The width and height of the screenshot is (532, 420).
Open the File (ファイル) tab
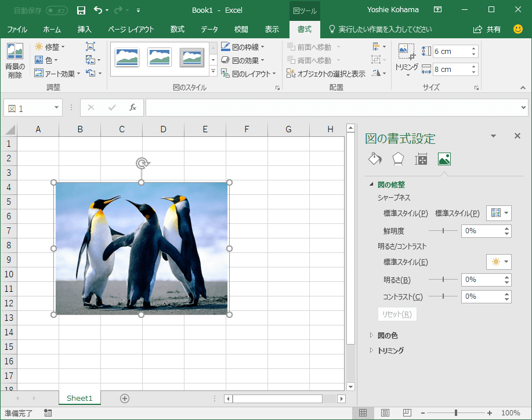[17, 30]
